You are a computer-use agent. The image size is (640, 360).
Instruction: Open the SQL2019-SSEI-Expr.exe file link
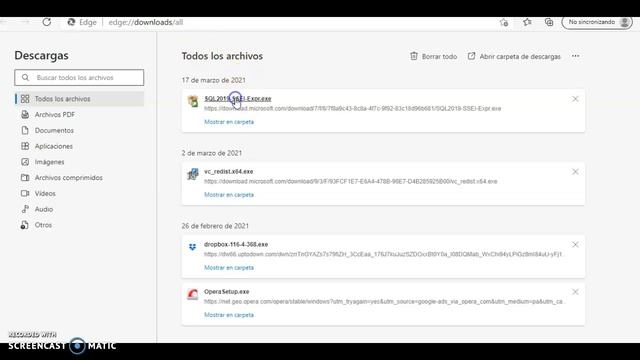238,99
